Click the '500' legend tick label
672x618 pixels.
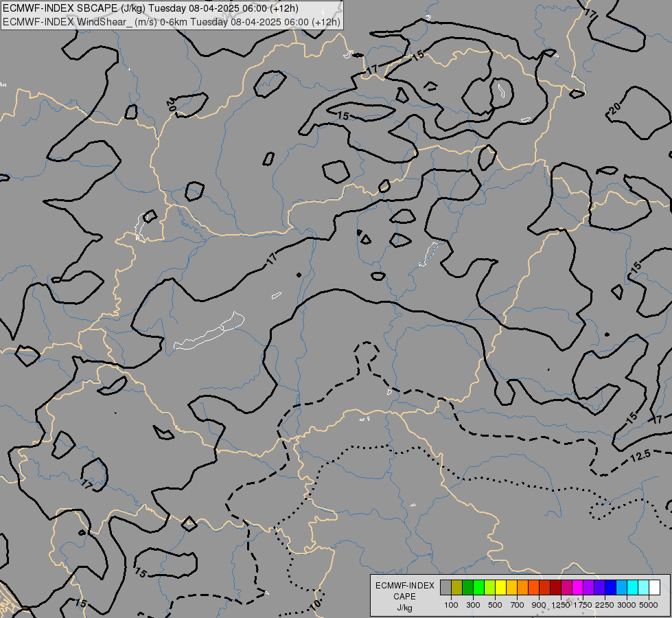tap(495, 605)
